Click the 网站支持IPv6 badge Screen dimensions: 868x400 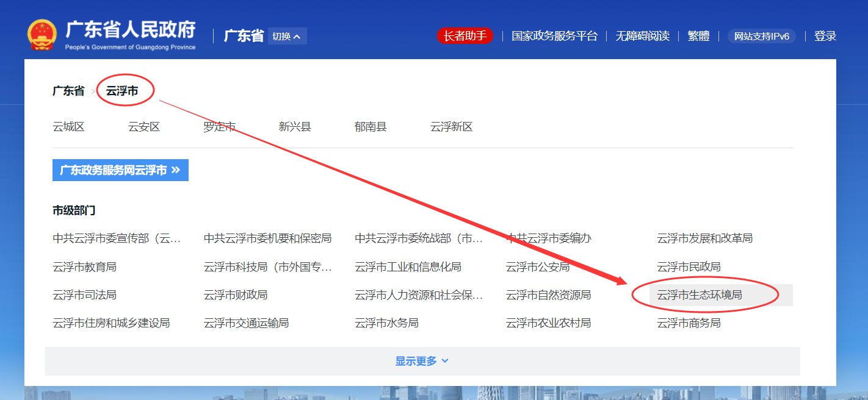click(x=761, y=36)
